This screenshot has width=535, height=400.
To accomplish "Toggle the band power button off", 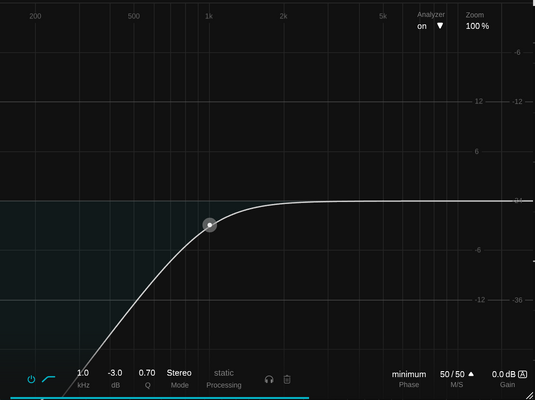I will pos(31,379).
